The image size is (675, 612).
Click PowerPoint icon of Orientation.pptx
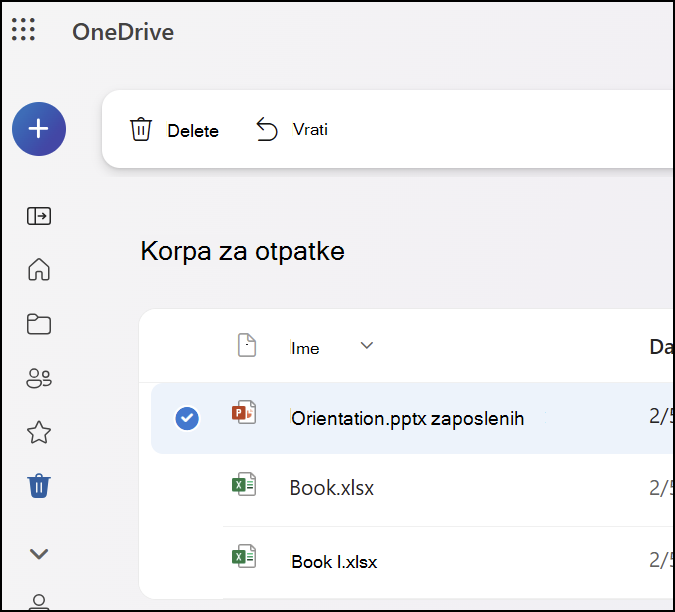244,413
